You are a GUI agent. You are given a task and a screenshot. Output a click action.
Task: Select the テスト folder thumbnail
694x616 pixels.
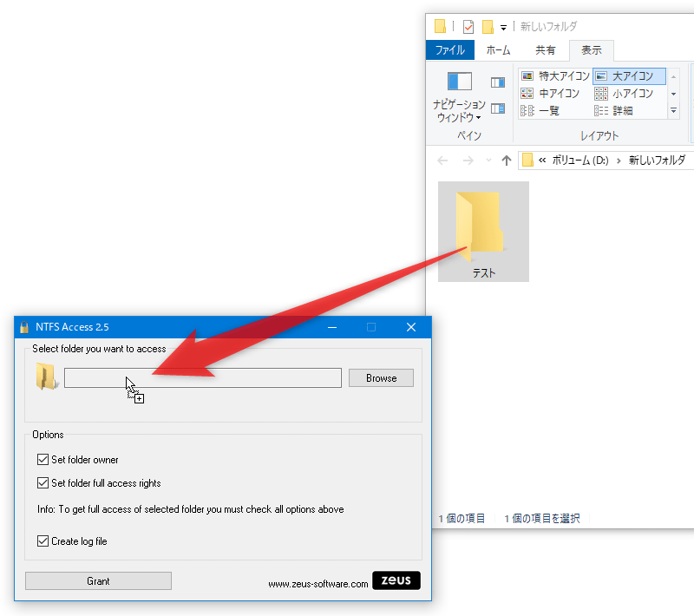(483, 232)
